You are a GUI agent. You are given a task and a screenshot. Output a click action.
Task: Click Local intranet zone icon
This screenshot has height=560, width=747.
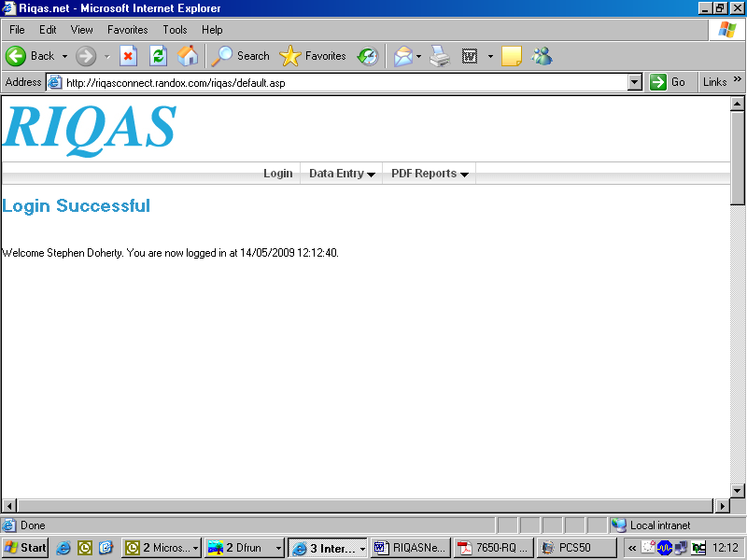[x=619, y=525]
